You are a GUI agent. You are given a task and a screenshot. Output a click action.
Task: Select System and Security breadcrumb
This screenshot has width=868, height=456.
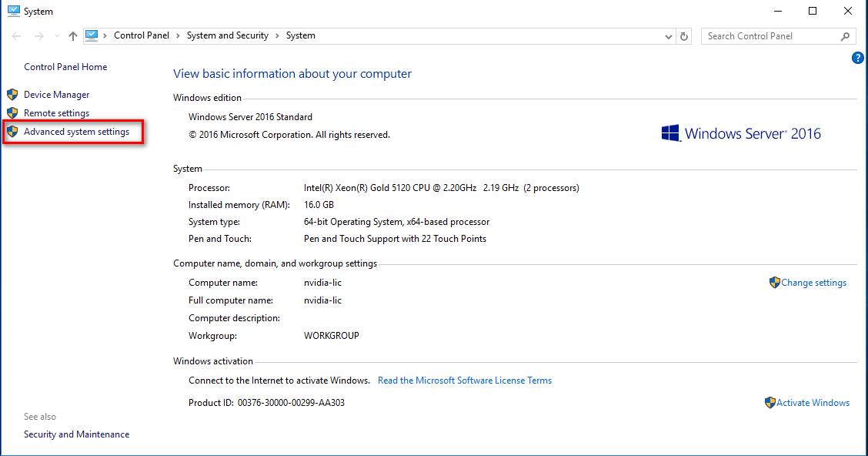[x=227, y=35]
